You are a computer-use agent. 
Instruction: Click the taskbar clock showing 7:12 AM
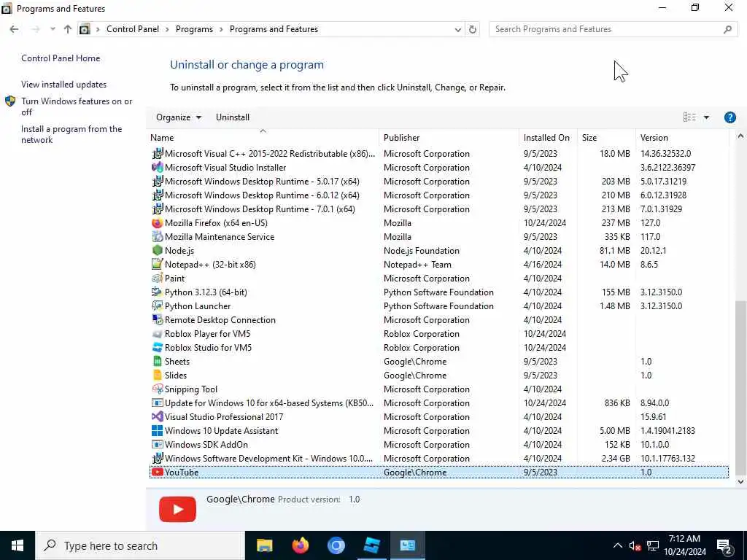(684, 545)
